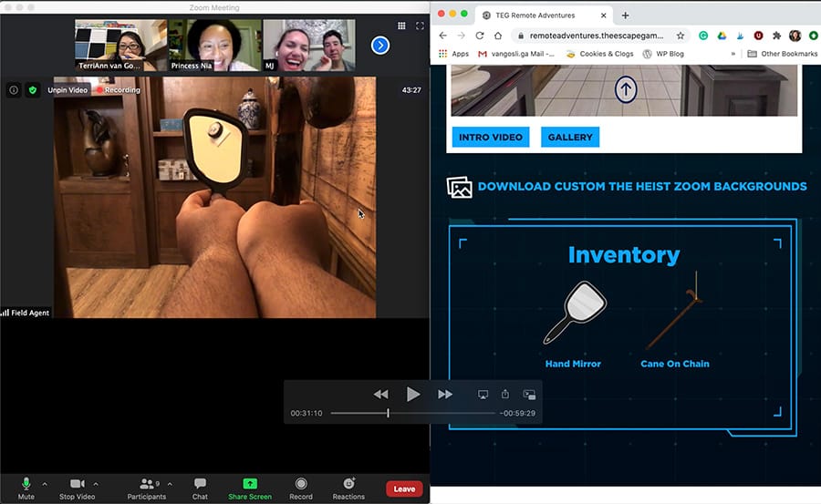Screen dimensions: 821x504
Task: Open the Chrome profile avatar
Action: [x=795, y=36]
